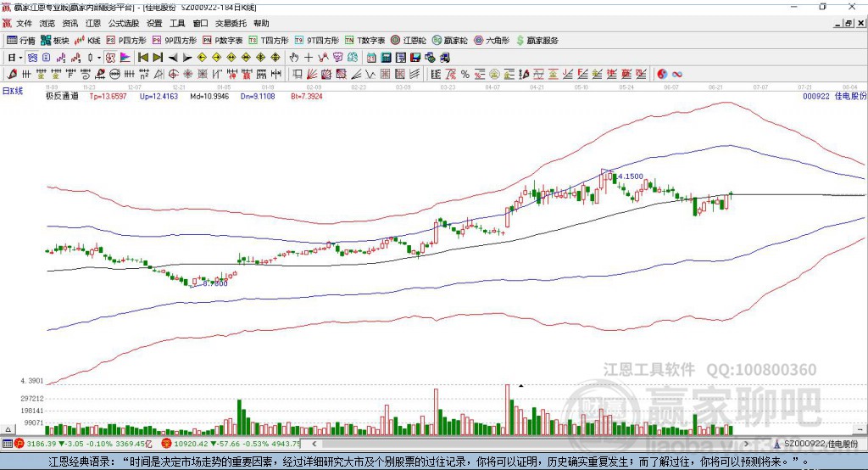Select the red pencil drawing tool
Screen dimensions: 868x470
click(12, 75)
